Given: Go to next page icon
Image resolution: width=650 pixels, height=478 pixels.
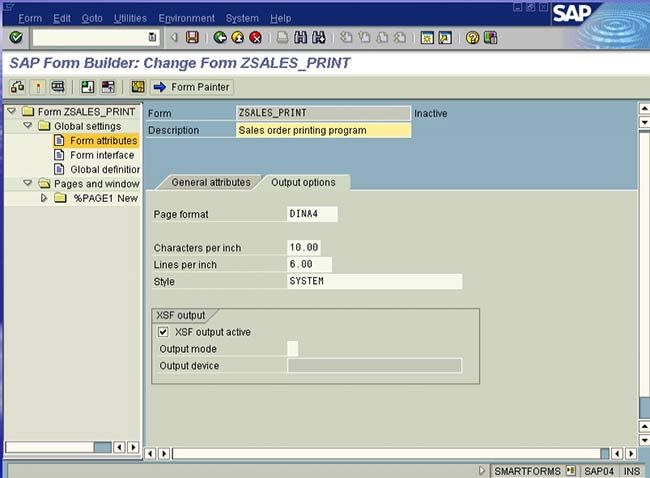Looking at the screenshot, I should tap(382, 38).
